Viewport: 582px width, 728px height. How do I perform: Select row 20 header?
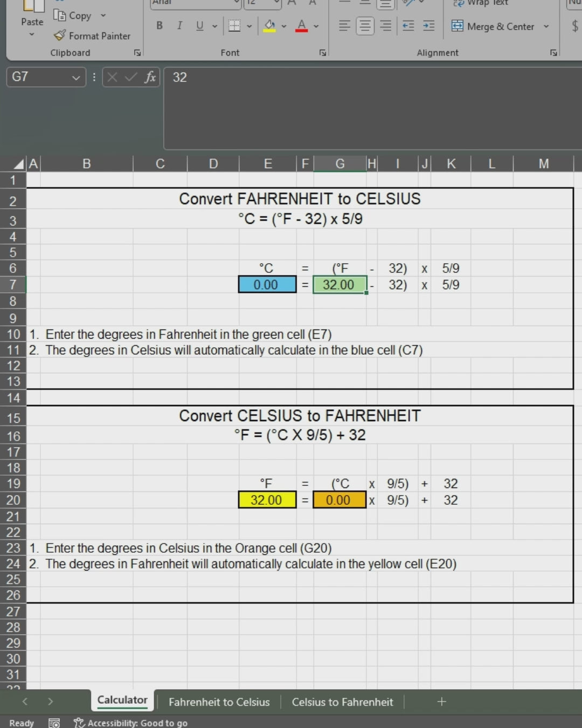click(x=13, y=500)
